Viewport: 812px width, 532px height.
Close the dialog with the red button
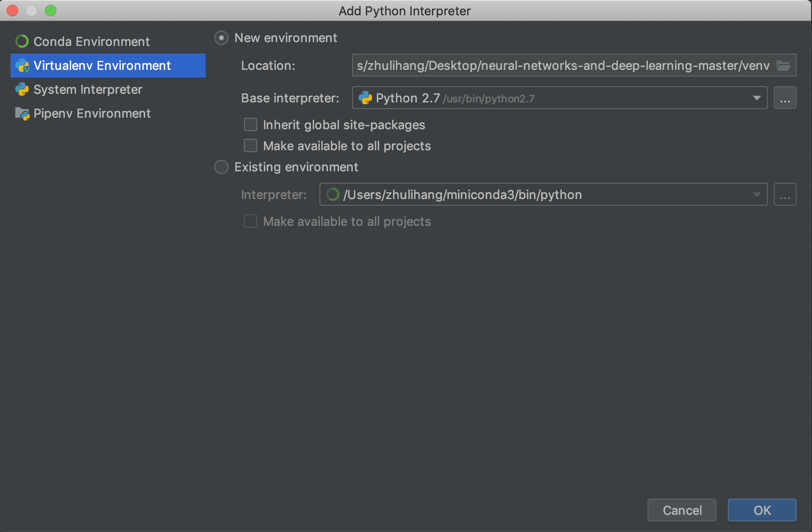coord(12,11)
